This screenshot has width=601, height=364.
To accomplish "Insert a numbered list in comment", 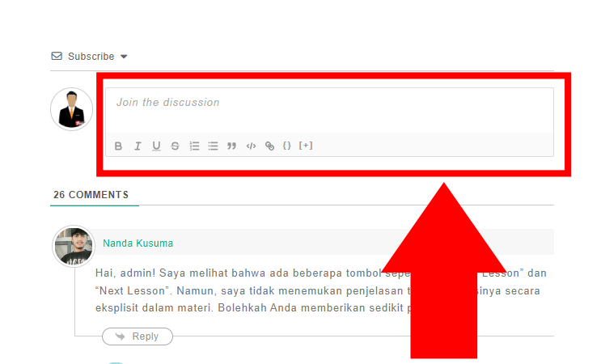I will point(194,146).
